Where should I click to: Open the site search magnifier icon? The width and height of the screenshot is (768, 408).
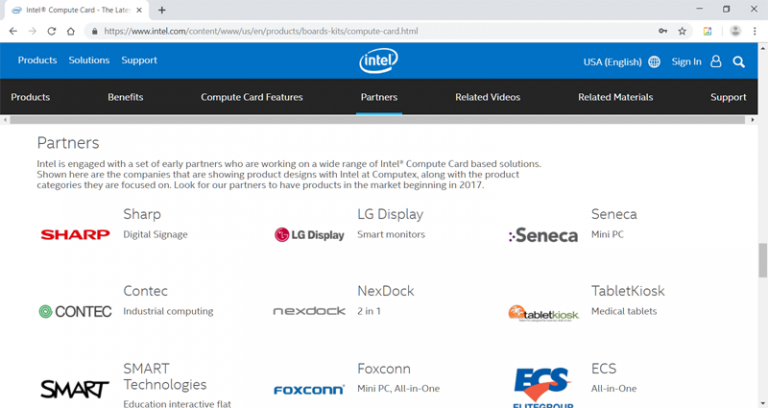click(739, 61)
